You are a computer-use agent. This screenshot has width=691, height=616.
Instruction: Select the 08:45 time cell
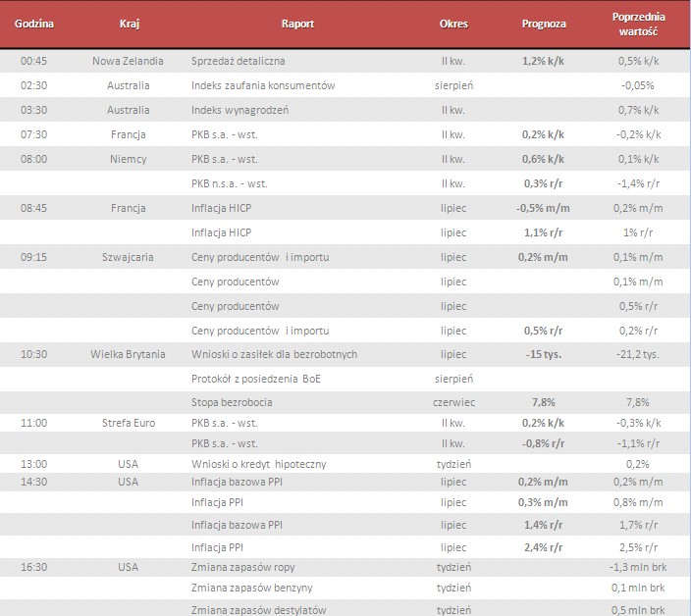33,208
